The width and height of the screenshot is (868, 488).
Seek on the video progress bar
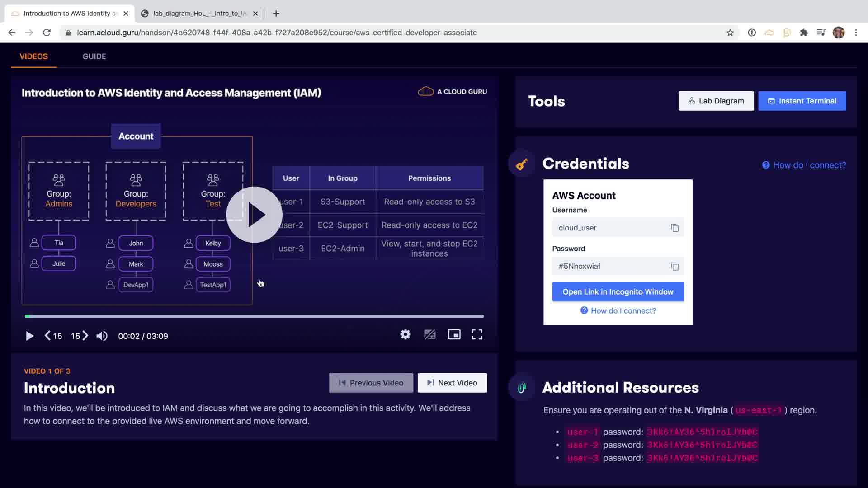254,316
